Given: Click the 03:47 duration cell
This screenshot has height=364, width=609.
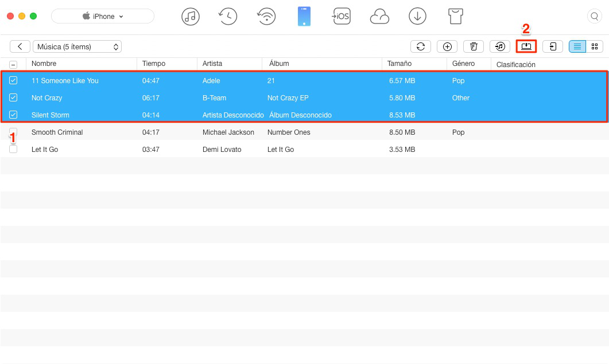Looking at the screenshot, I should click(151, 150).
